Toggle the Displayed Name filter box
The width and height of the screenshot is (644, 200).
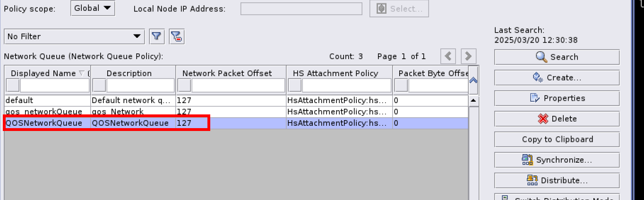pos(13,85)
